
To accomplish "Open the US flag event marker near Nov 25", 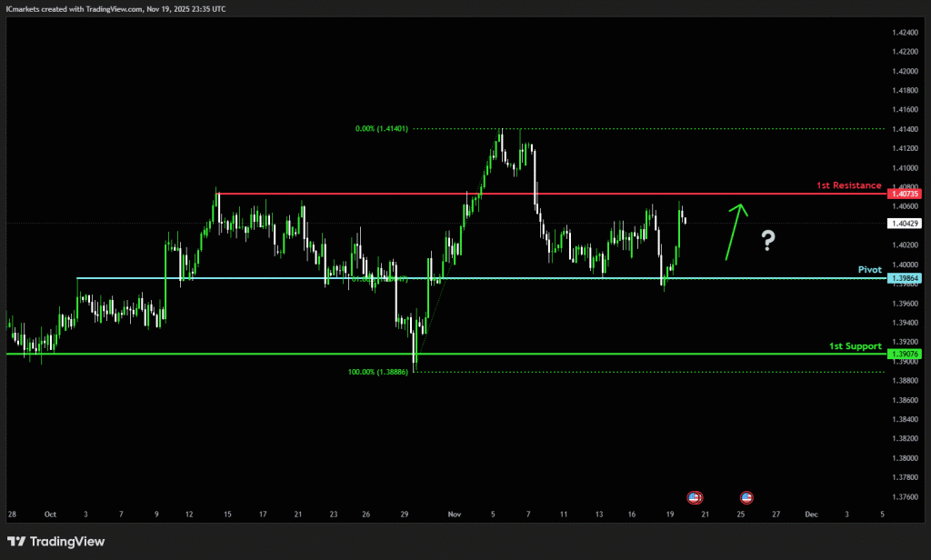I will [x=746, y=497].
